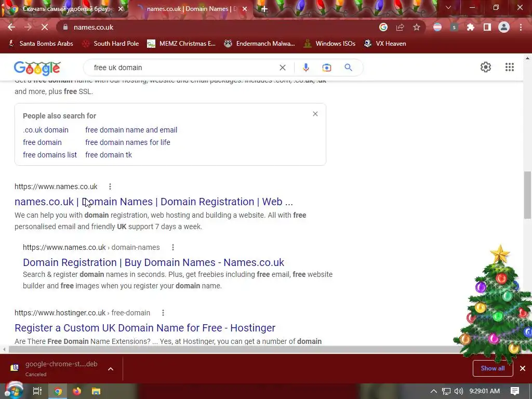Open volume control in system tray
Image resolution: width=532 pixels, height=399 pixels.
(458, 391)
